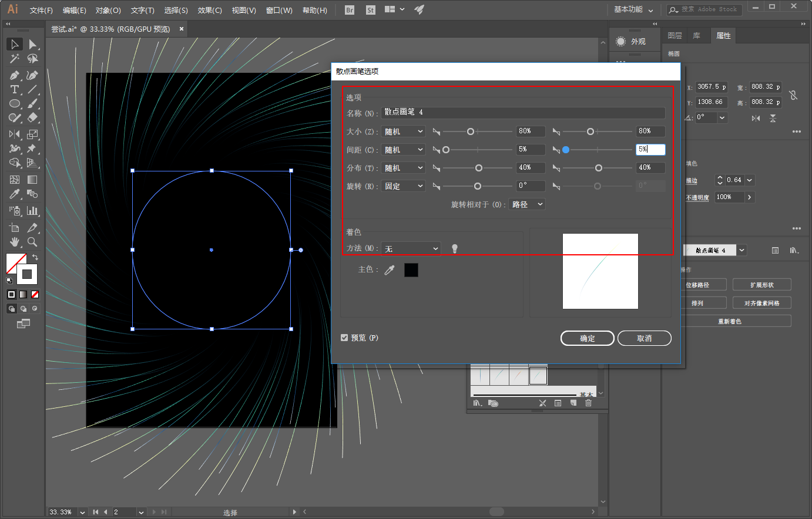Viewport: 812px width, 519px height.
Task: Select the Type tool
Action: (x=15, y=90)
